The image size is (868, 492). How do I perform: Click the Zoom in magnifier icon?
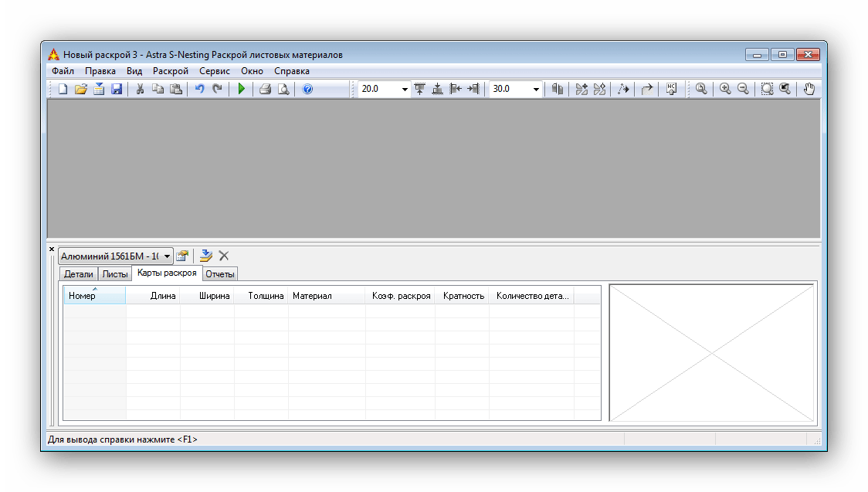click(x=724, y=89)
